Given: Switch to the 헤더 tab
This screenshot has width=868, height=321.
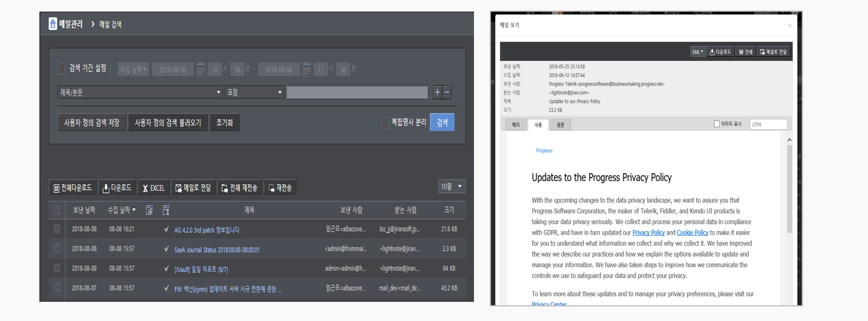Looking at the screenshot, I should (516, 125).
